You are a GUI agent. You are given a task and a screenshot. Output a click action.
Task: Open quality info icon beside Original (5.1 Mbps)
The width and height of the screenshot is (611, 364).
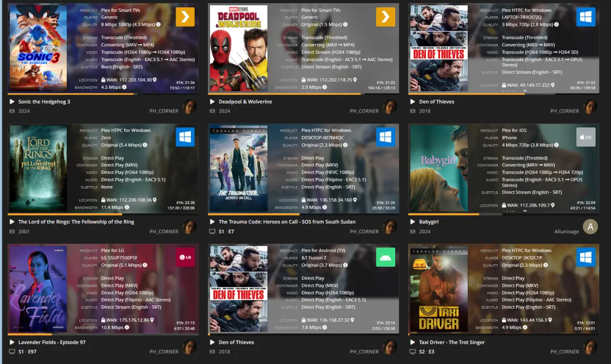point(145,265)
